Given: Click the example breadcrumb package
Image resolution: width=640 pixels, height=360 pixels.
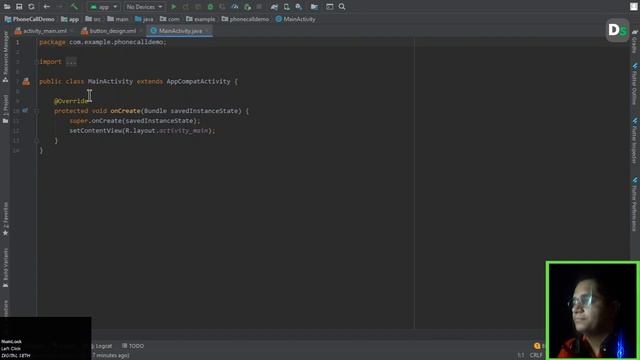Looking at the screenshot, I should [200, 19].
